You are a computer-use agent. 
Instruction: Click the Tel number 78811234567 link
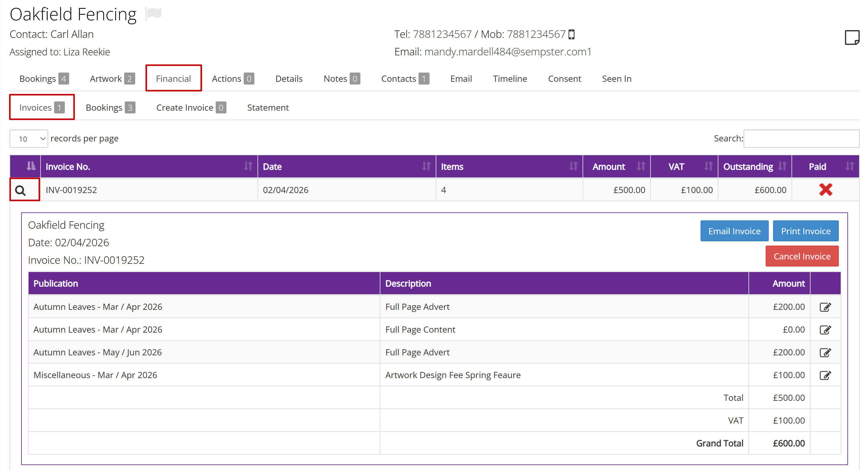[x=442, y=34]
